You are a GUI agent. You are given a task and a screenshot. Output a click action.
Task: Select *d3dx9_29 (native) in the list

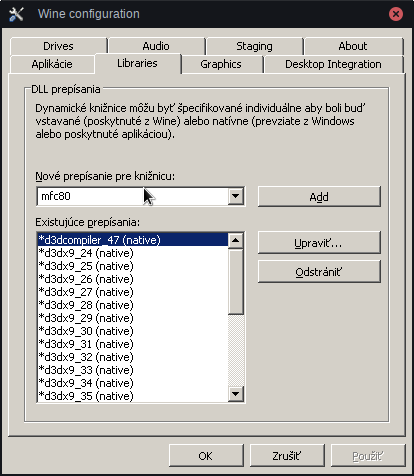[x=133, y=318]
